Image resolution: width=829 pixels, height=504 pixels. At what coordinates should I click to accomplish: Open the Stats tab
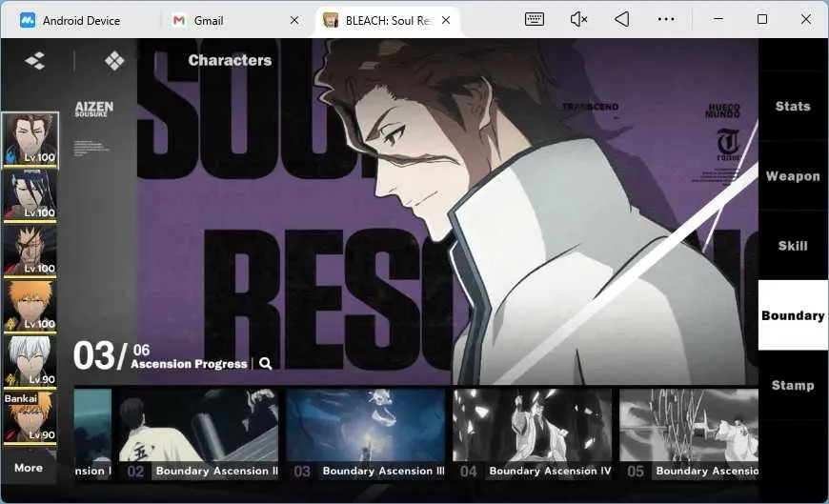tap(793, 106)
